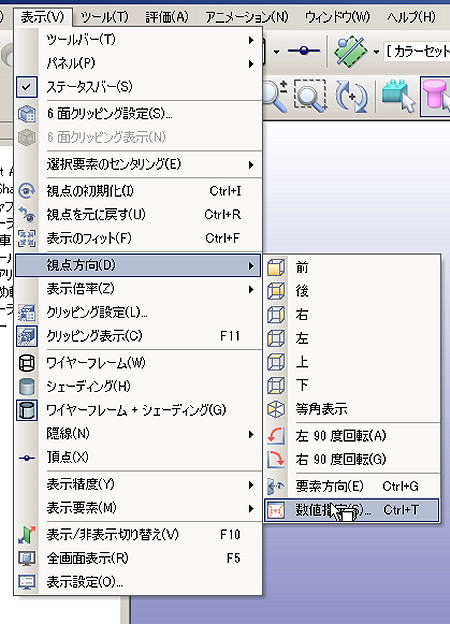This screenshot has height=624, width=450.
Task: Switch to シェーディング(H) display mode
Action: 138,386
